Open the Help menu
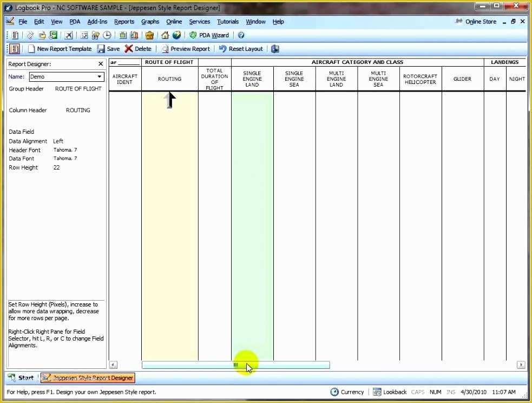 (x=278, y=21)
